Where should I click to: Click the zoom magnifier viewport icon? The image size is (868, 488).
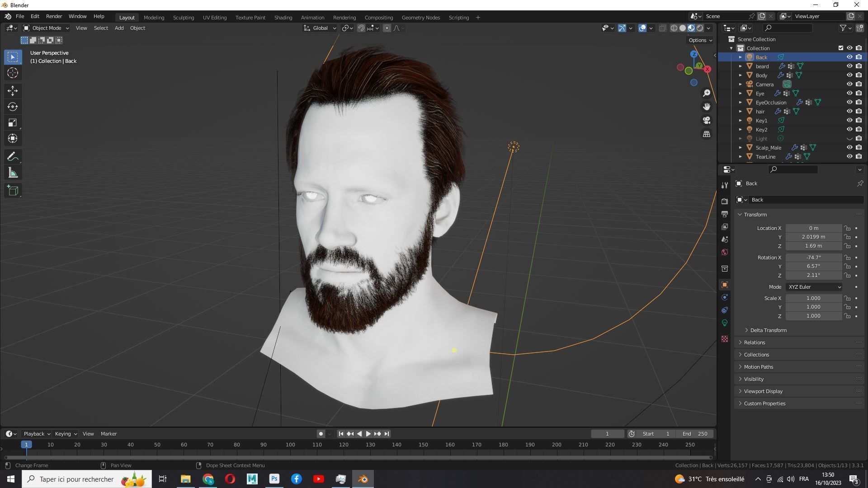(707, 93)
